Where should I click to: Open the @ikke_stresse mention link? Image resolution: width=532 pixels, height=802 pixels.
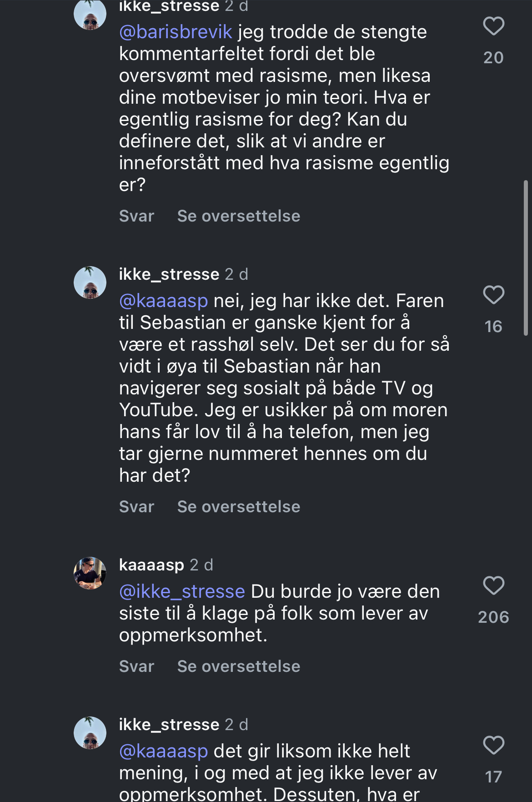pyautogui.click(x=182, y=591)
